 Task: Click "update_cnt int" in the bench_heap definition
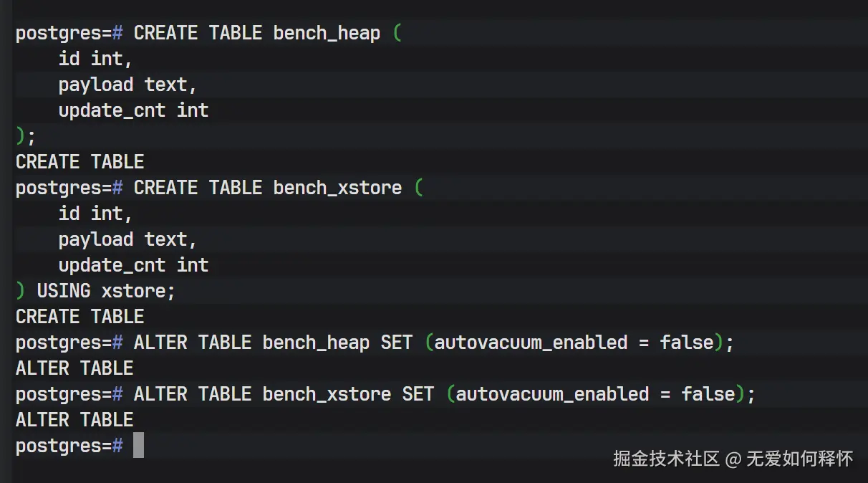[133, 110]
